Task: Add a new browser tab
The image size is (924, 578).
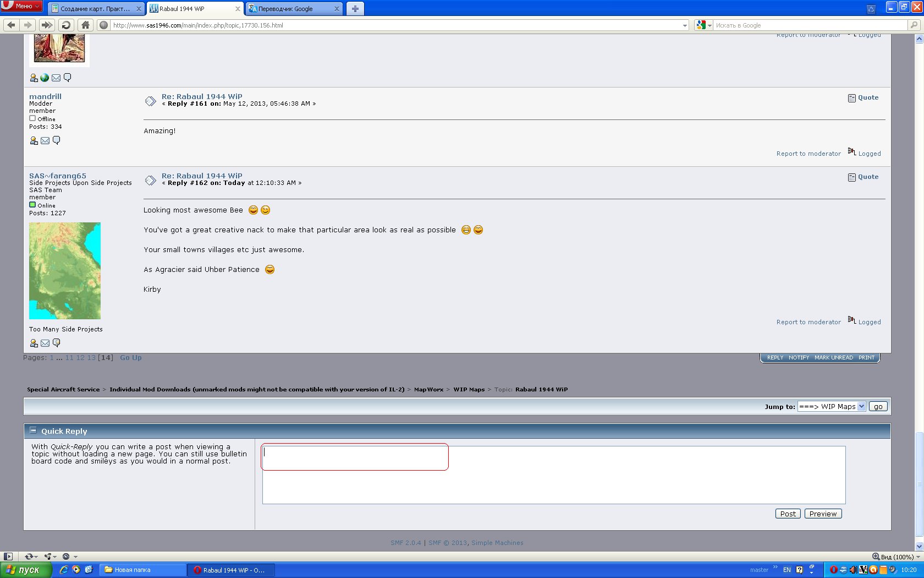Action: [355, 9]
